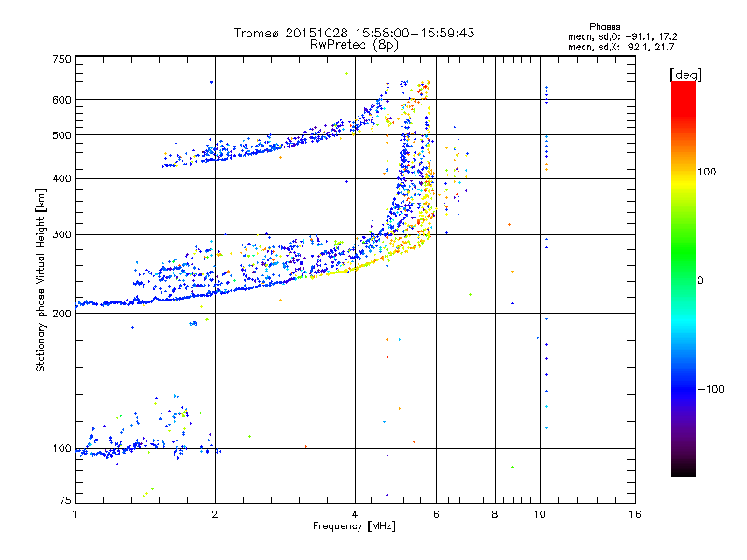
Task: Click the 'RwPretec (8p)' subtitle
Action: point(354,45)
